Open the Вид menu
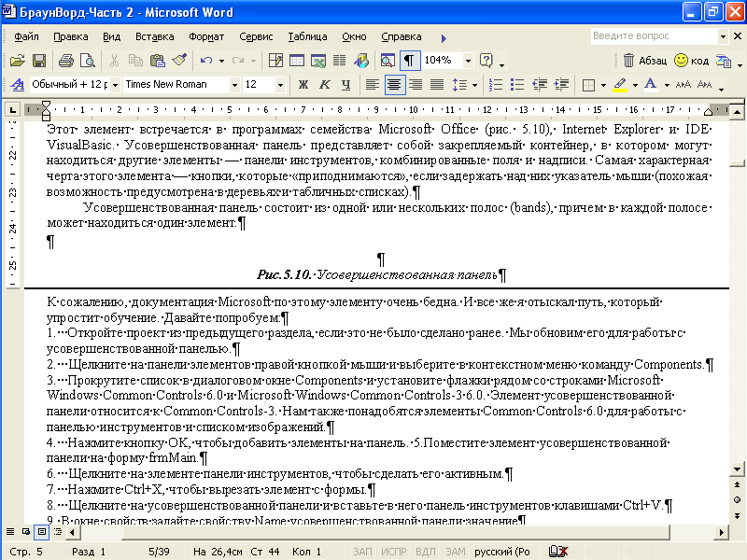 111,36
